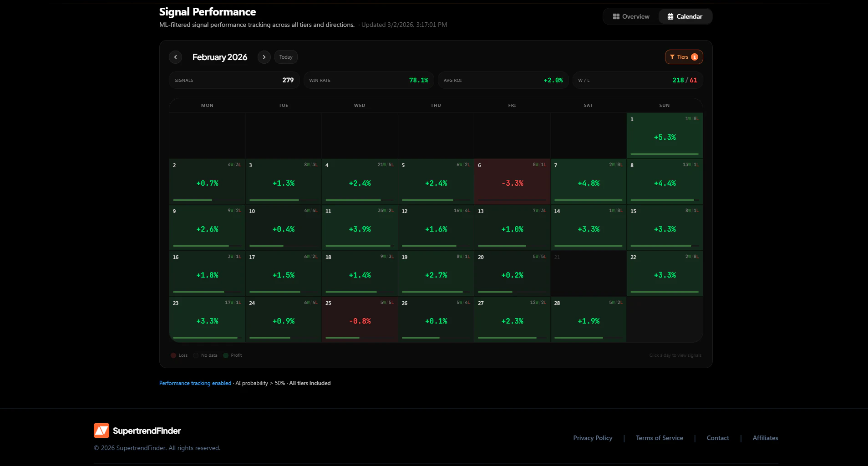This screenshot has width=868, height=466.
Task: Open February 8 day cell +4.4%
Action: click(665, 182)
